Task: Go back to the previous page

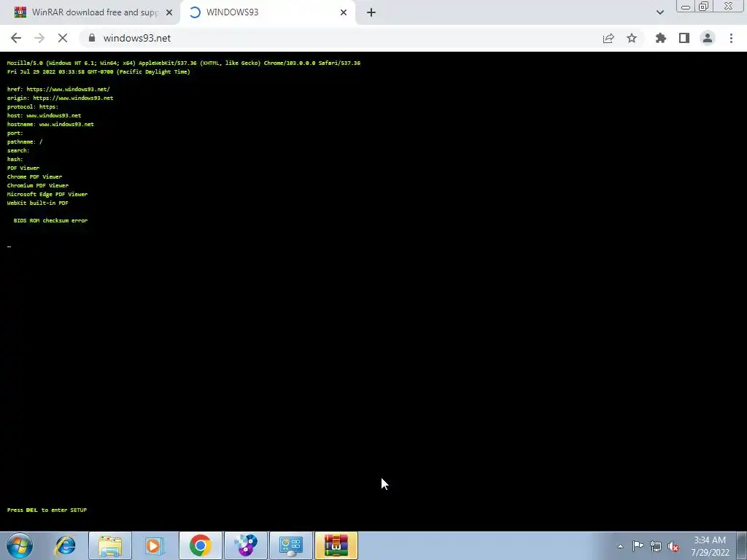Action: [x=16, y=38]
